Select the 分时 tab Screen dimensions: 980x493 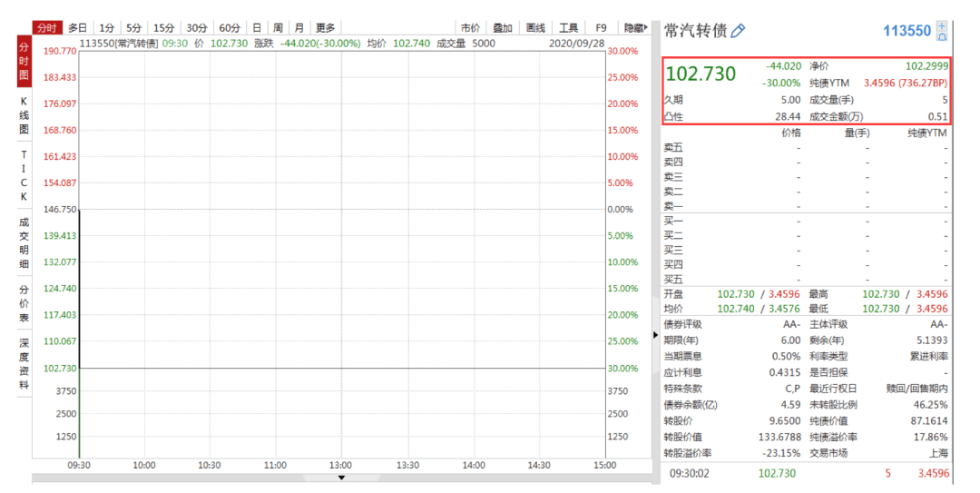(47, 27)
